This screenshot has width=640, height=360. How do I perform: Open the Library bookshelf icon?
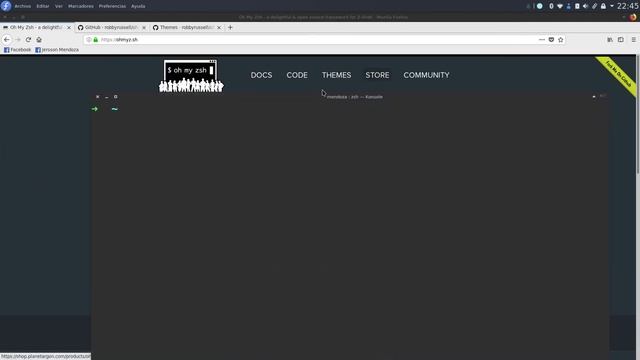click(610, 40)
